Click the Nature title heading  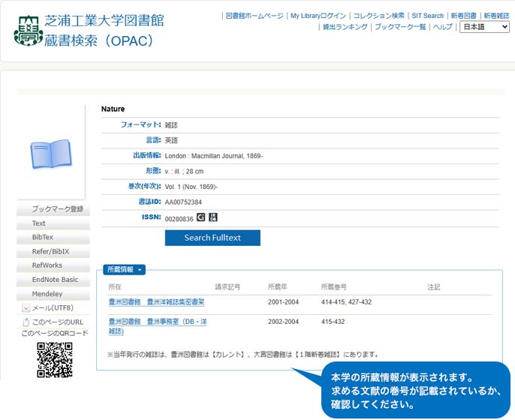pos(113,109)
